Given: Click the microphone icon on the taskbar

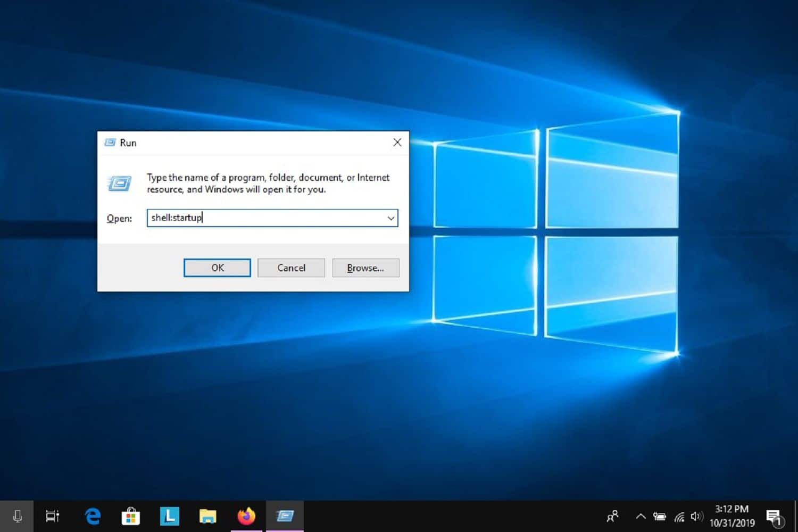Looking at the screenshot, I should (17, 516).
